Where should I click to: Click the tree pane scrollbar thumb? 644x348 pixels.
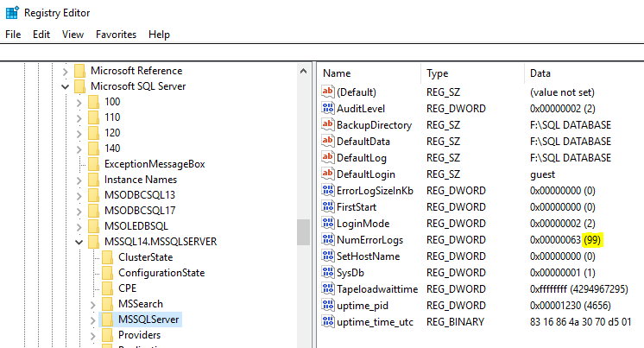coord(304,232)
